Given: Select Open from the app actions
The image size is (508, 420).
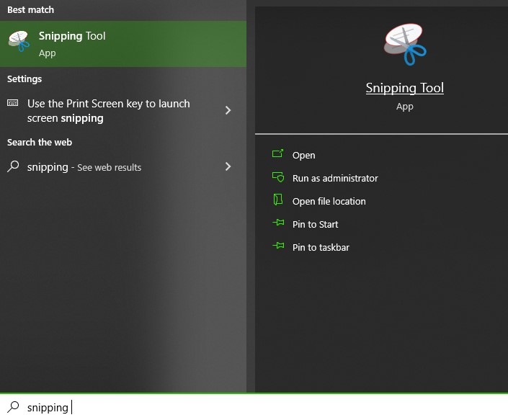Looking at the screenshot, I should click(303, 155).
